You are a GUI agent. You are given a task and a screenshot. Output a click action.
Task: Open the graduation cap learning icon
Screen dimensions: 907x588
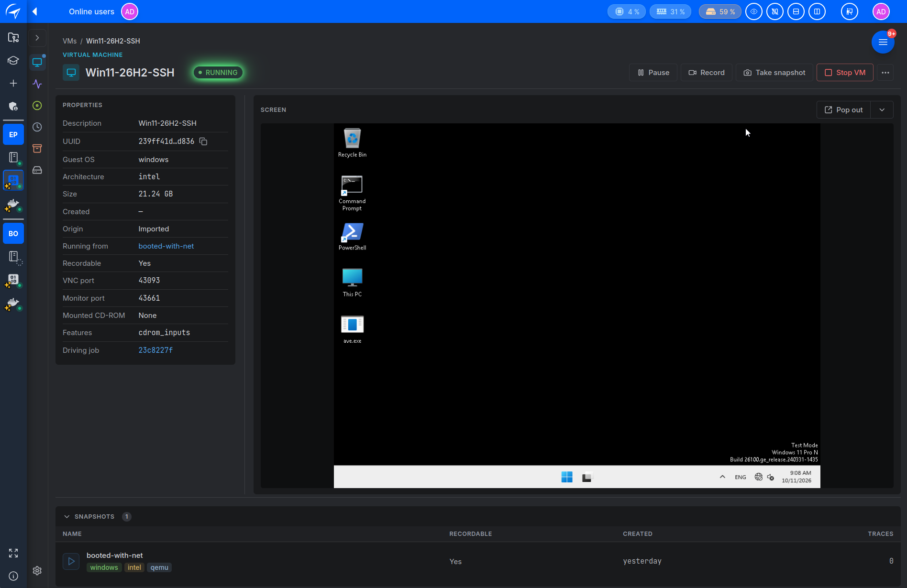pyautogui.click(x=13, y=61)
